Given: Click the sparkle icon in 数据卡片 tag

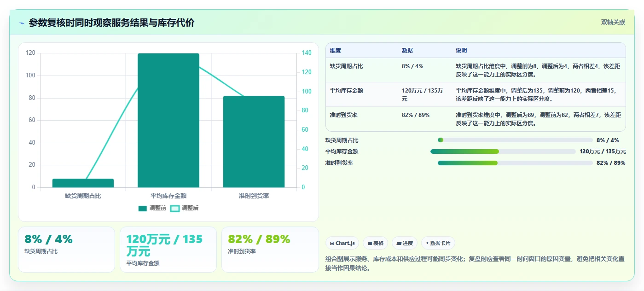Looking at the screenshot, I should (427, 243).
